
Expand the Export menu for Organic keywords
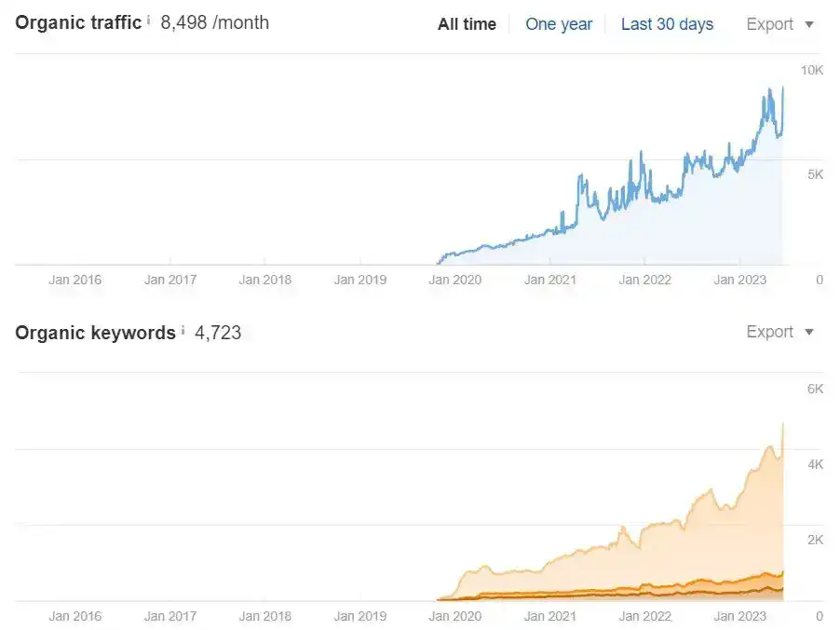pyautogui.click(x=779, y=332)
